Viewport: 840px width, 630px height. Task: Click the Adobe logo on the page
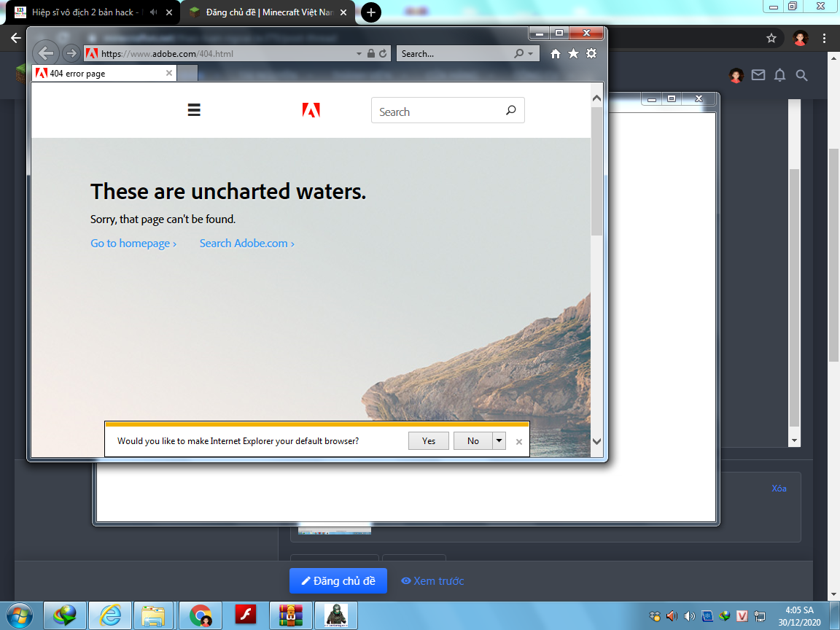pyautogui.click(x=311, y=110)
